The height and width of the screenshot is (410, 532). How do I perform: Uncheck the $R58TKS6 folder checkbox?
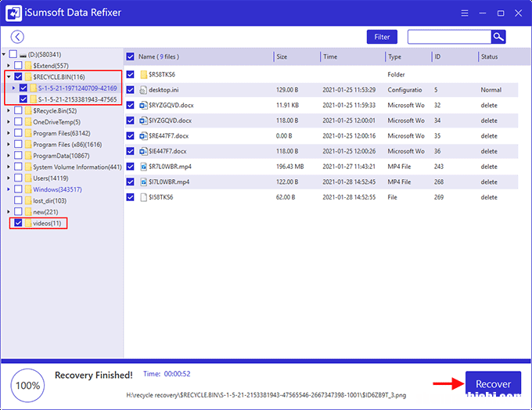pos(131,74)
